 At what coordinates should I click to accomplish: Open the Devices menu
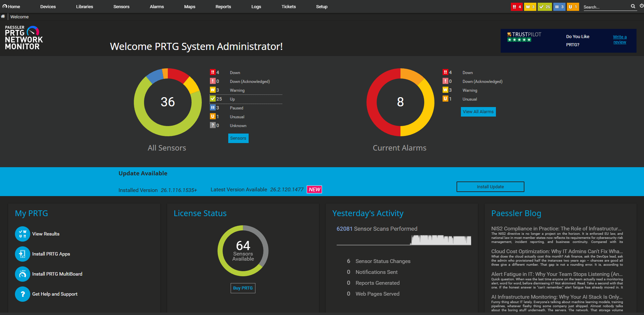coord(48,6)
